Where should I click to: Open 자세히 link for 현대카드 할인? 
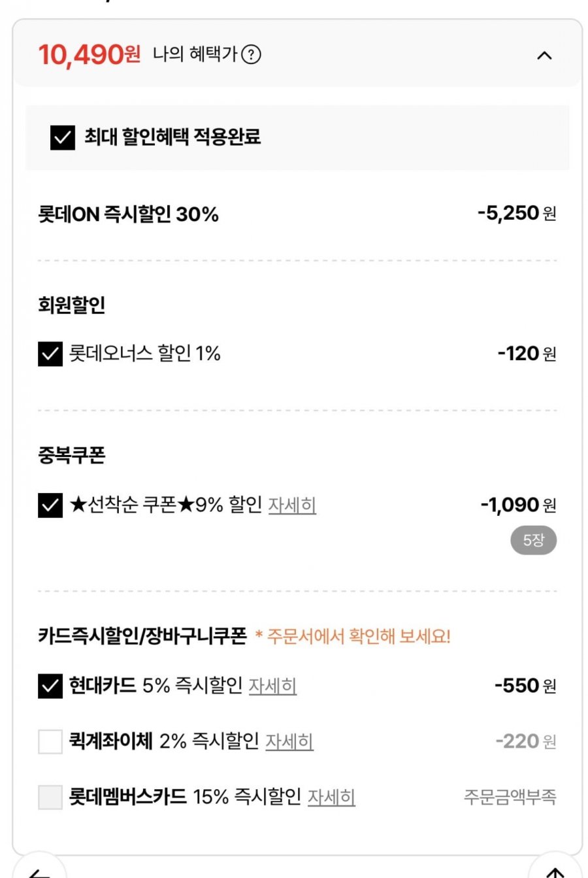(x=272, y=686)
